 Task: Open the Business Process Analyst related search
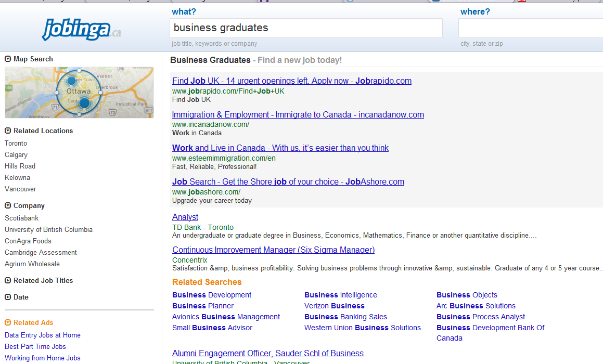pos(480,317)
